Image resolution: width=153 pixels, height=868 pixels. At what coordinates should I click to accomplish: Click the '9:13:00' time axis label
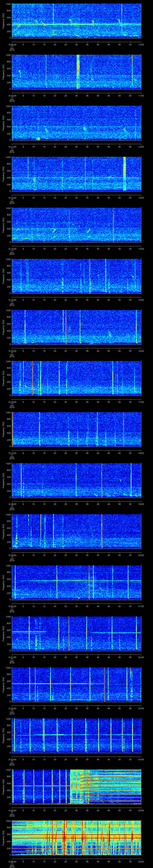coord(12,249)
